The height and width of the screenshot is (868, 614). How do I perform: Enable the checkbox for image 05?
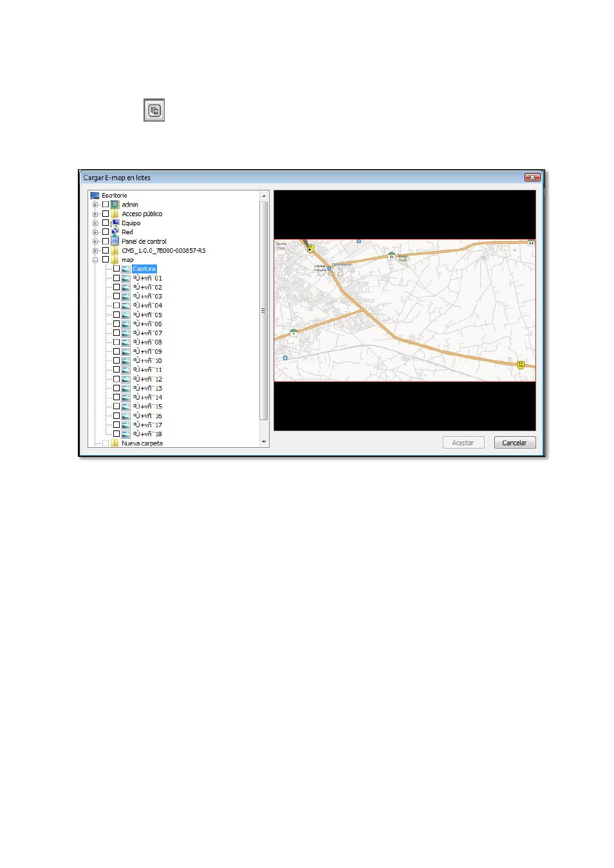point(116,315)
